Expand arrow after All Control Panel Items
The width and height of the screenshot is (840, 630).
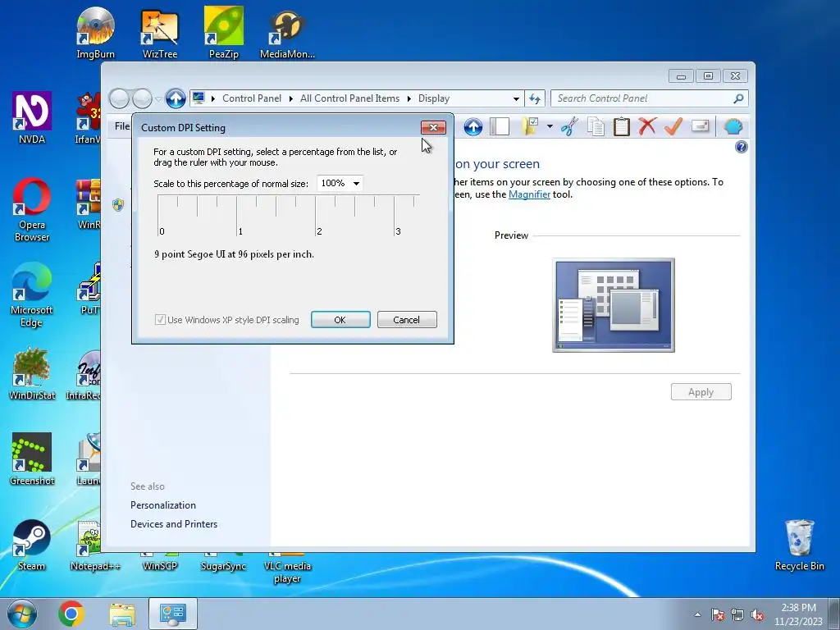point(409,98)
